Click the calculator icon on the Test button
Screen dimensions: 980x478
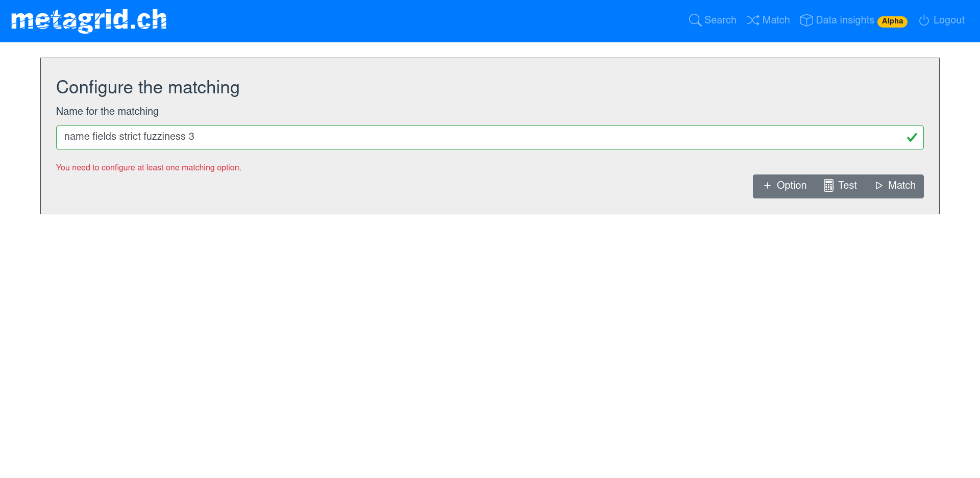pyautogui.click(x=828, y=186)
